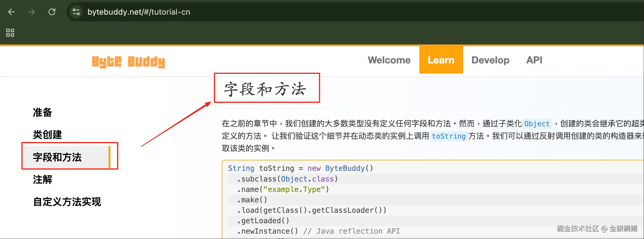This screenshot has width=644, height=239.
Task: Open the apps grid icon in bookmarks bar
Action: coord(10,33)
